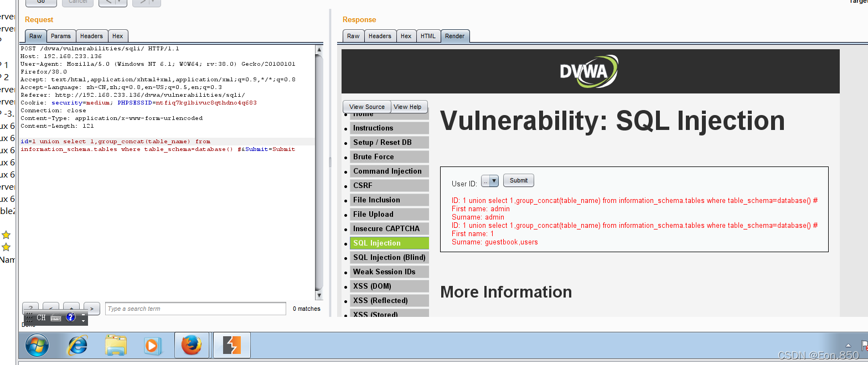Switch to Firefox from the taskbar
Viewport: 868px width, 365px height.
[192, 345]
